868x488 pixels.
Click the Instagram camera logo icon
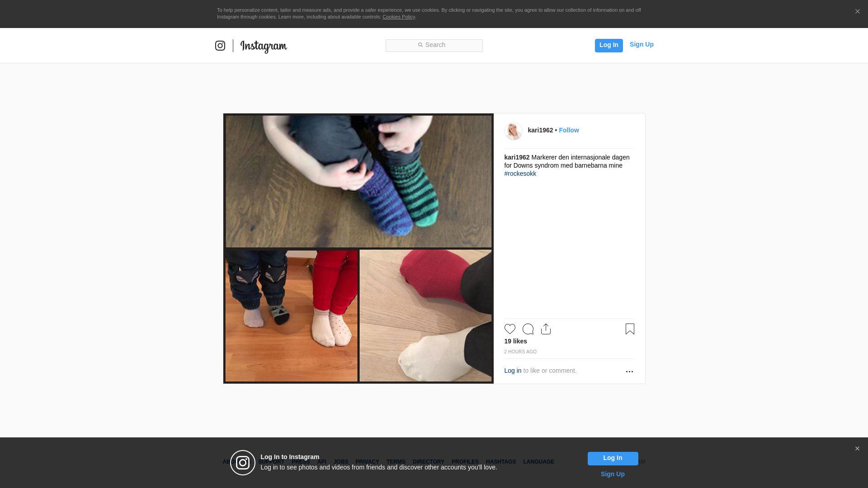click(220, 46)
